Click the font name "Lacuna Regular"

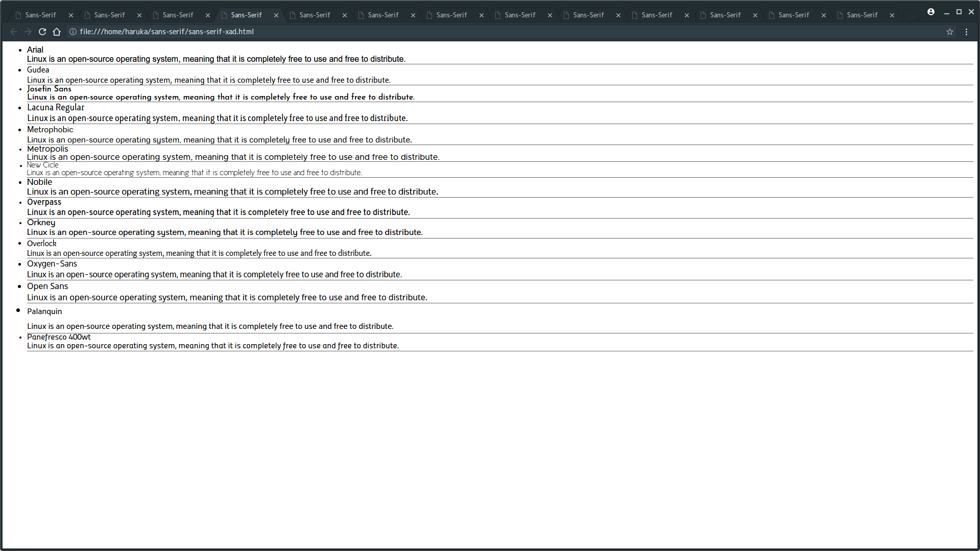tap(56, 107)
